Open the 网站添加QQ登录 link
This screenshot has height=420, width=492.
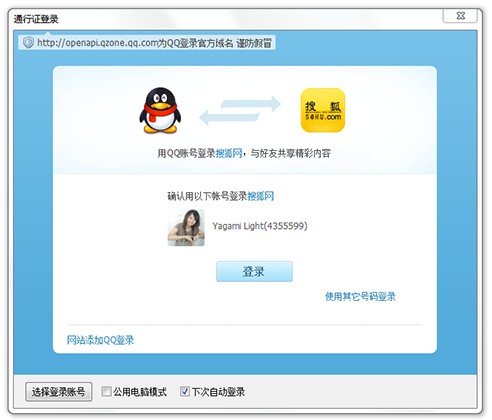point(100,340)
